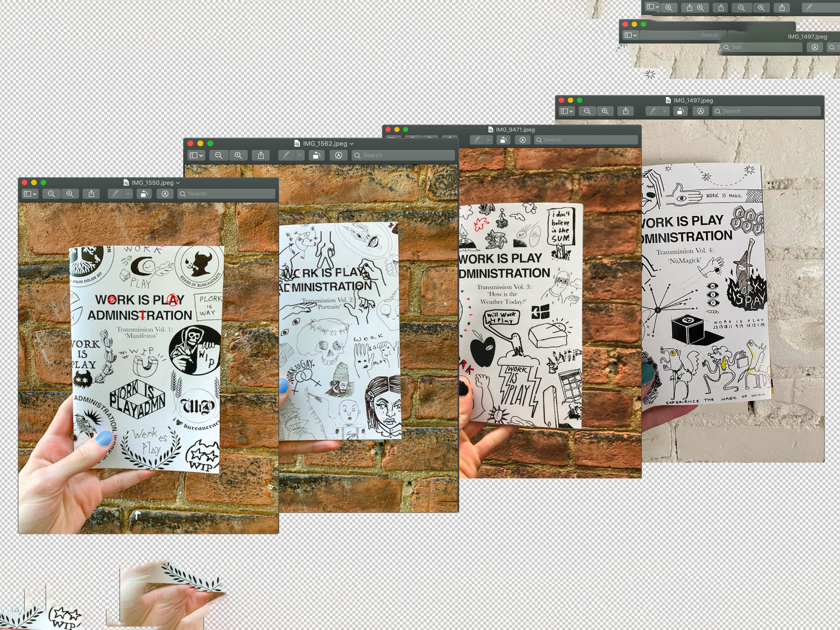The width and height of the screenshot is (840, 630).
Task: Click the Search field in IMG_1550.jpeg window
Action: 226,194
